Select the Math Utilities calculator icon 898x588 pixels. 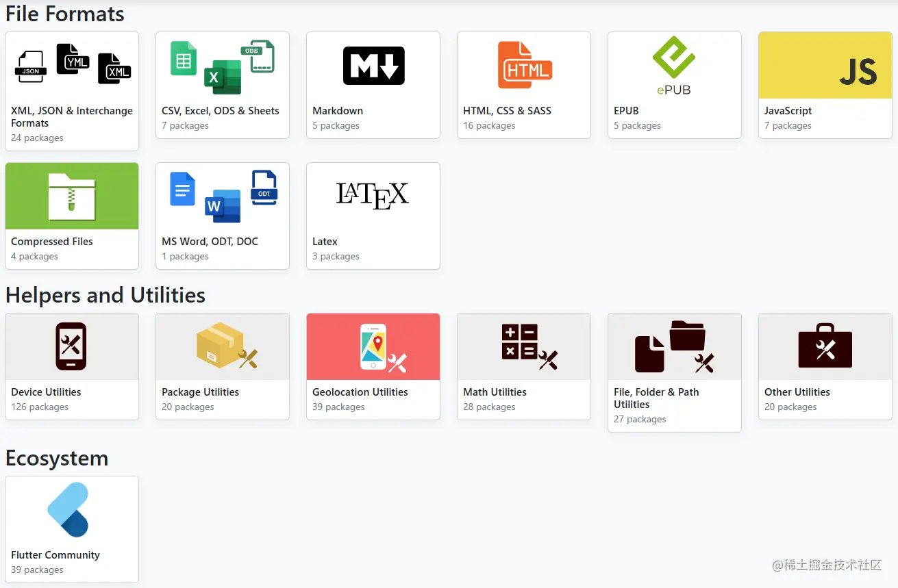523,346
